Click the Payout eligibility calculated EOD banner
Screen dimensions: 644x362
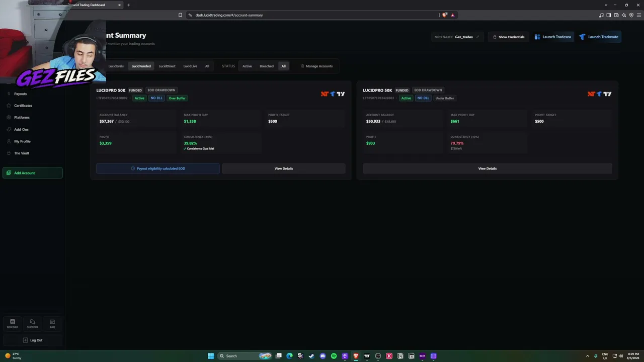point(158,168)
